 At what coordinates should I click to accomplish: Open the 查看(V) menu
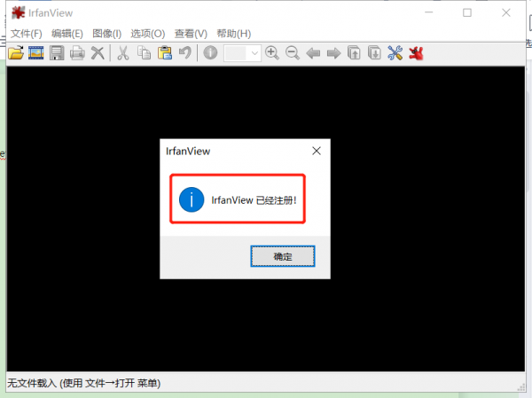tap(191, 34)
